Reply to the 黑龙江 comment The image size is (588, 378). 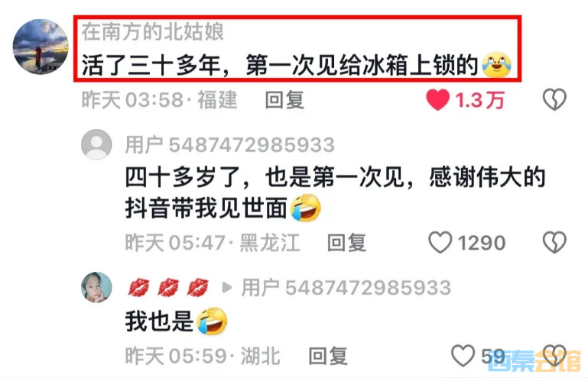coord(346,243)
